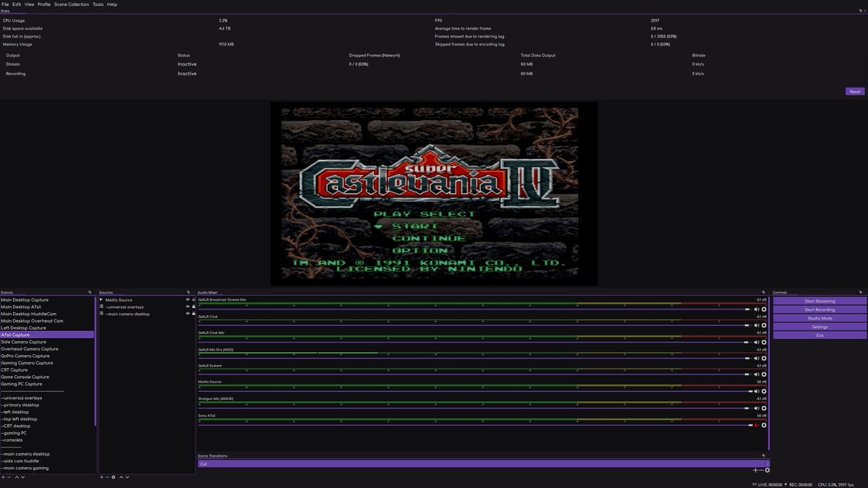
Task: Open the File menu
Action: (5, 4)
